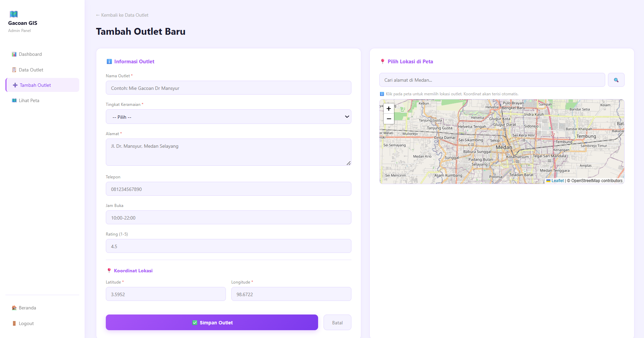
Task: Click Admin Panel subtitle text
Action: tap(19, 31)
